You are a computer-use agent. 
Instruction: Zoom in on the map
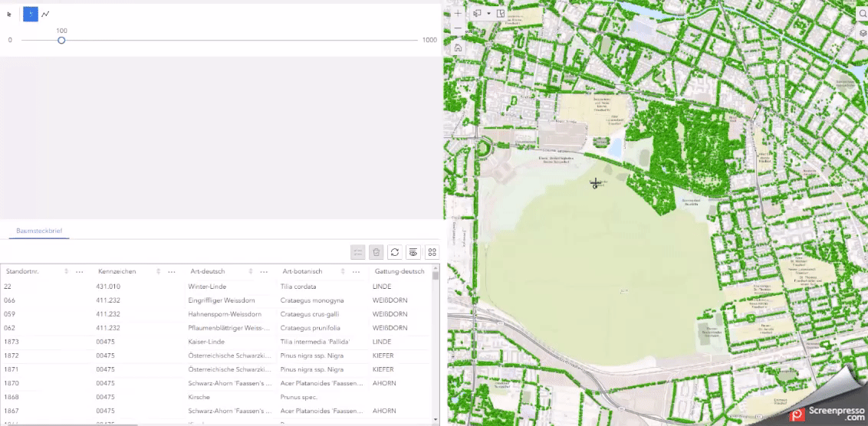(458, 13)
